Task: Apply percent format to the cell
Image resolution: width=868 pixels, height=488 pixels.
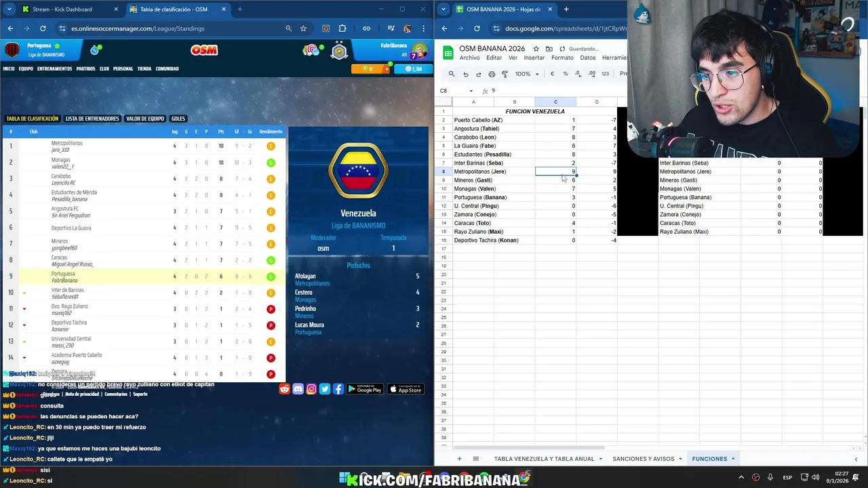Action: point(565,74)
